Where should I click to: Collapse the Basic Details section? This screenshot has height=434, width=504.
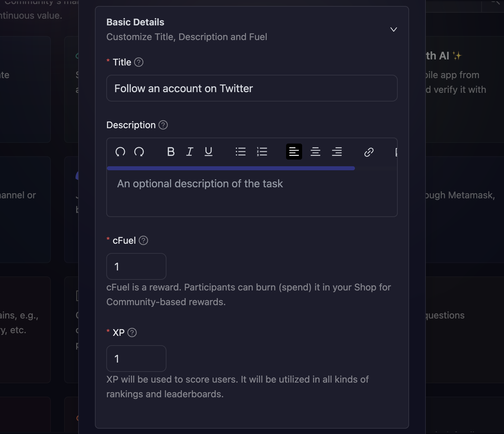[394, 29]
